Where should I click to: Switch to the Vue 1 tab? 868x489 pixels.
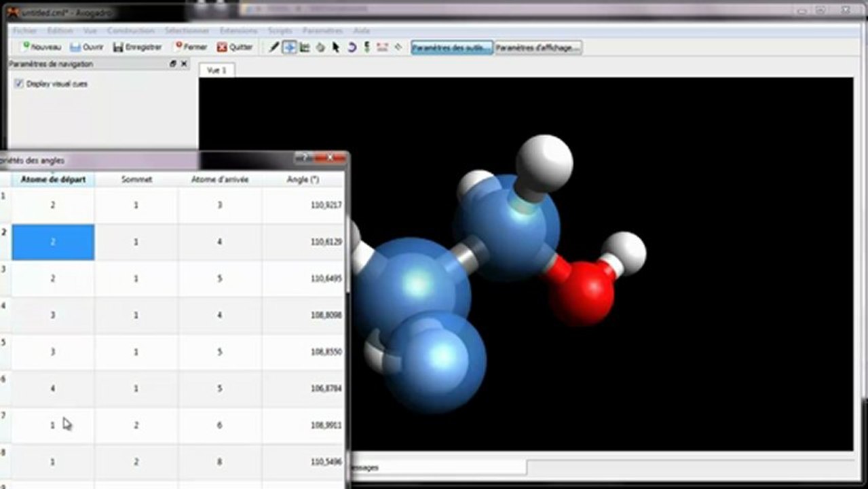click(x=216, y=70)
